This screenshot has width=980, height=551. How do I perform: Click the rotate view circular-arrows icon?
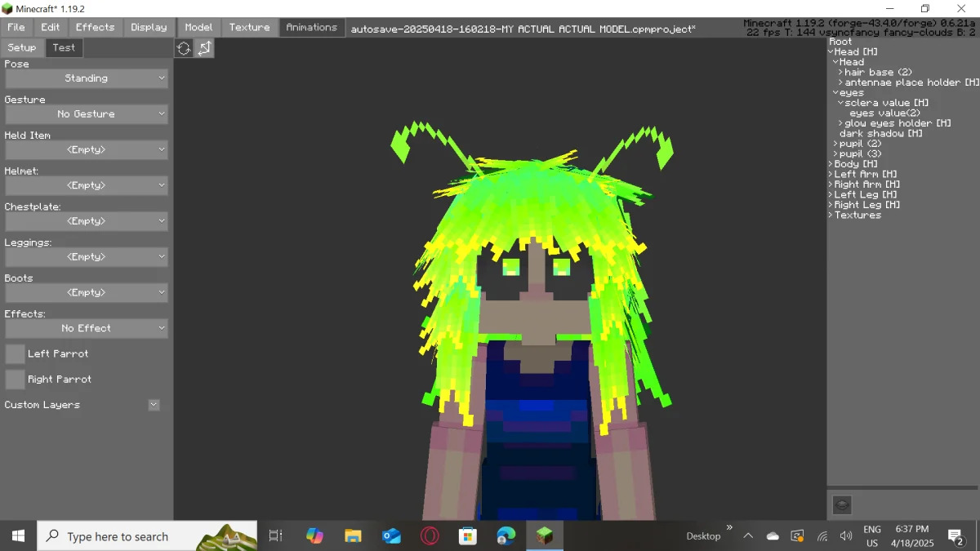click(184, 49)
